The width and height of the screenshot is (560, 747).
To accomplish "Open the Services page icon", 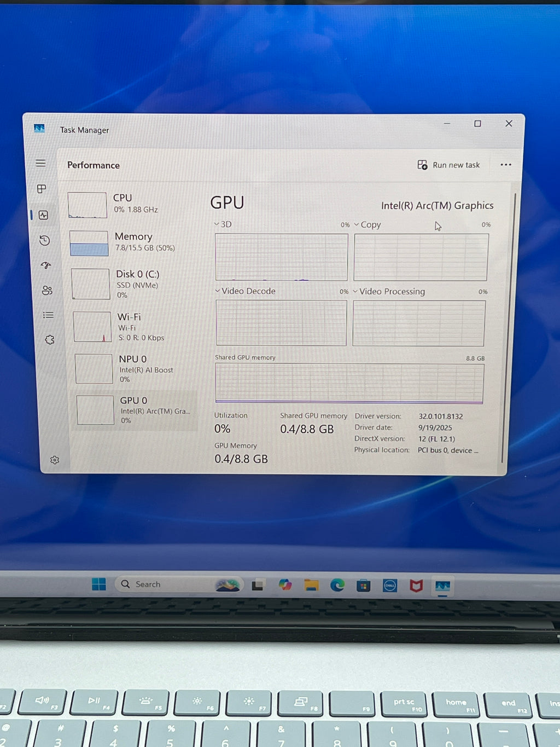I will point(50,340).
